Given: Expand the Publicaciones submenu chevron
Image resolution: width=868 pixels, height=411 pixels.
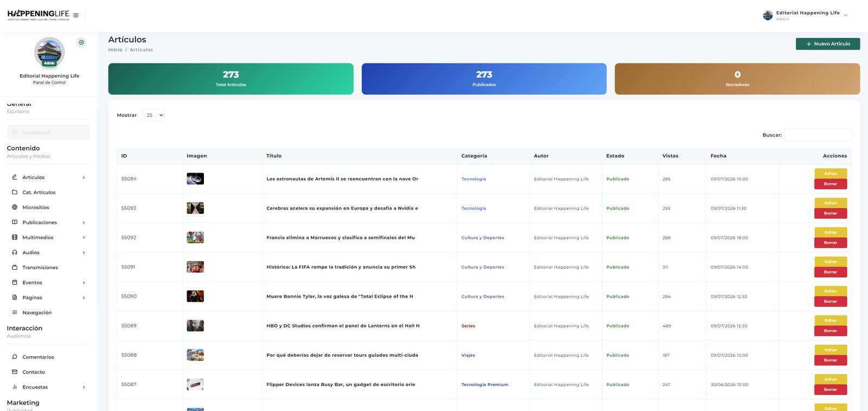Looking at the screenshot, I should tap(84, 223).
